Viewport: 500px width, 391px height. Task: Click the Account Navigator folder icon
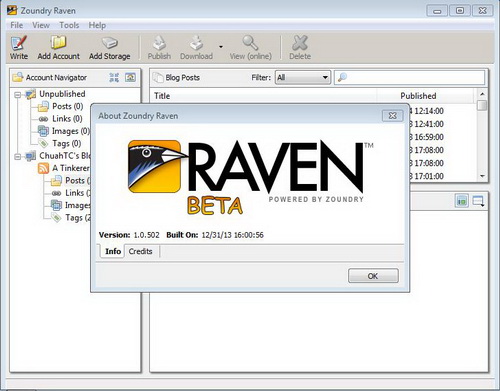coord(18,77)
